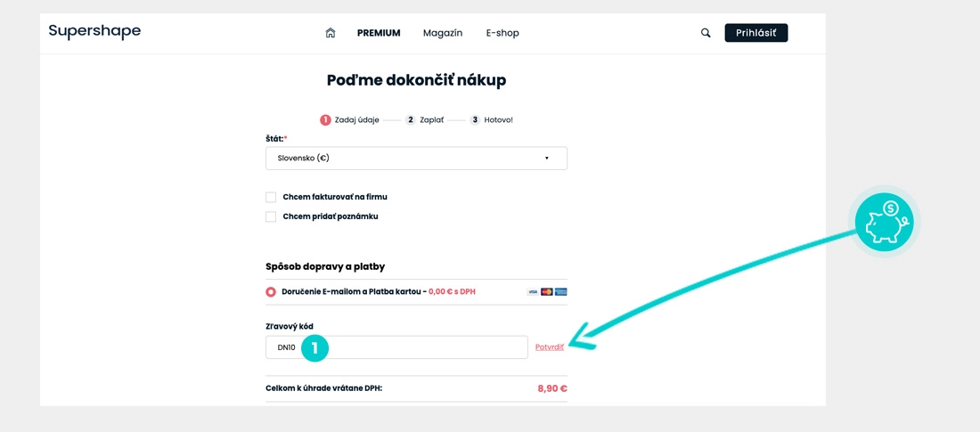Expand the Štát country dropdown
Viewport: 980px width, 432px height.
pos(416,159)
